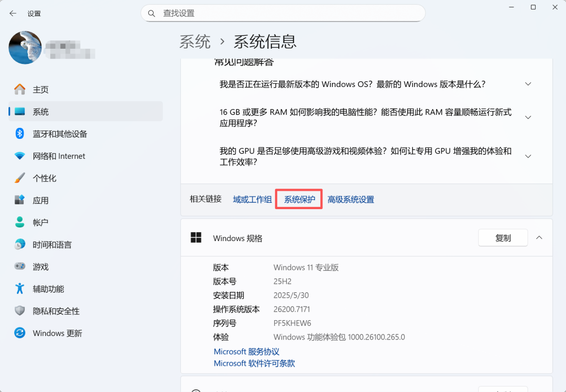Open the 系统保护 link

pyautogui.click(x=300, y=200)
